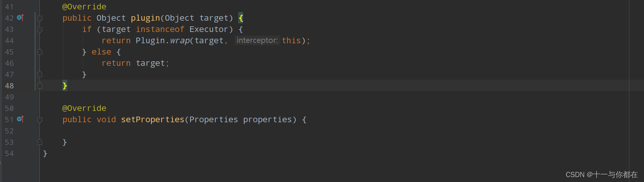Click the wrap method call

(180, 41)
